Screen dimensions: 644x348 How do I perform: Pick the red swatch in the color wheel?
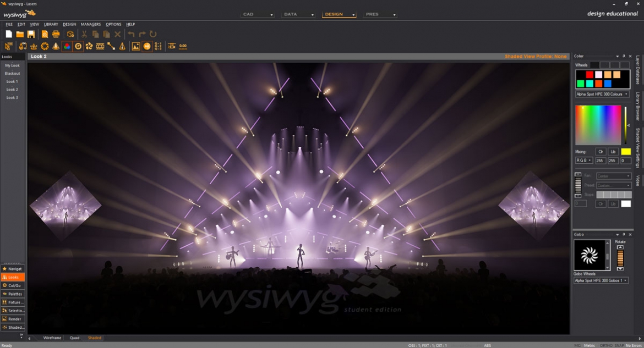tap(590, 75)
